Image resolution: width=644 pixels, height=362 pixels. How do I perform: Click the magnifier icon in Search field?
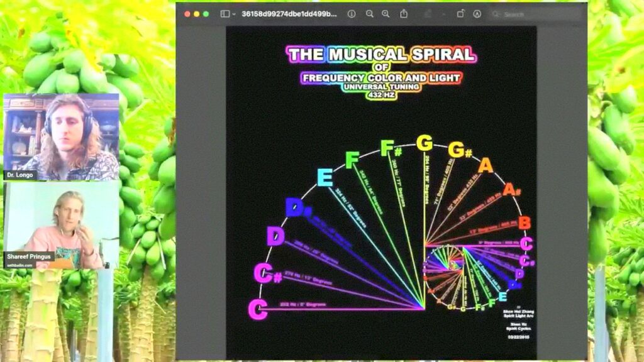(x=496, y=14)
